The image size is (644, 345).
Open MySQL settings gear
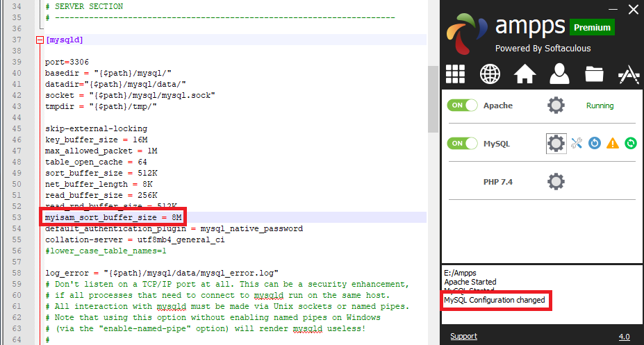pos(556,144)
